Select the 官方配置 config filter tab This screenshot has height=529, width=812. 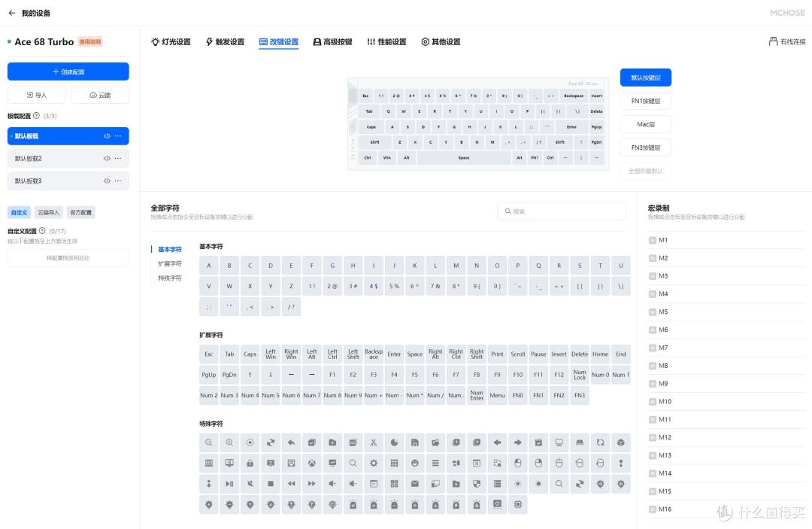pos(80,212)
